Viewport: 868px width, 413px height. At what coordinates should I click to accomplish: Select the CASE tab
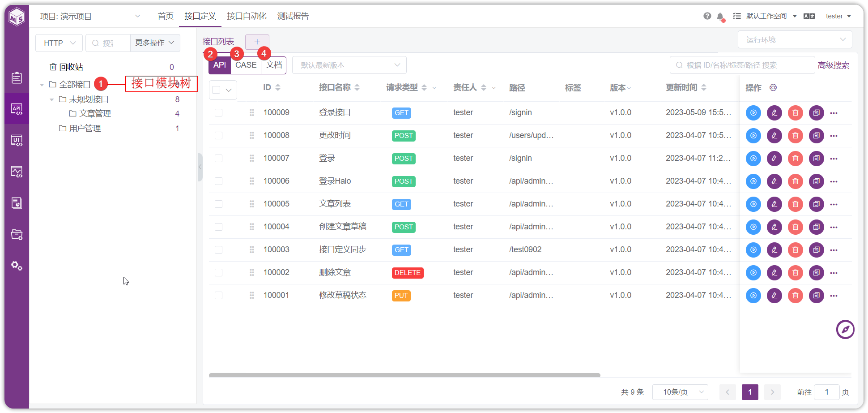pyautogui.click(x=246, y=65)
